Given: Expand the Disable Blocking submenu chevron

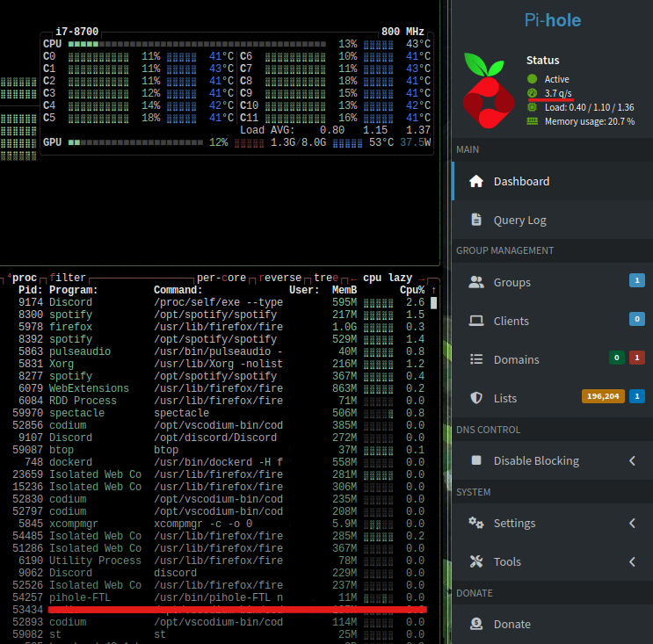Looking at the screenshot, I should [632, 460].
